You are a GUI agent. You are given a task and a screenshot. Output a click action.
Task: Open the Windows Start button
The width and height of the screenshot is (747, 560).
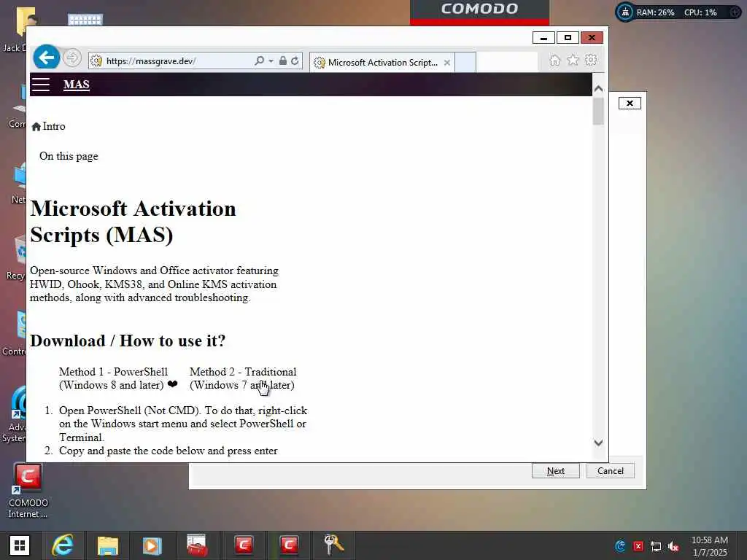[x=20, y=545]
